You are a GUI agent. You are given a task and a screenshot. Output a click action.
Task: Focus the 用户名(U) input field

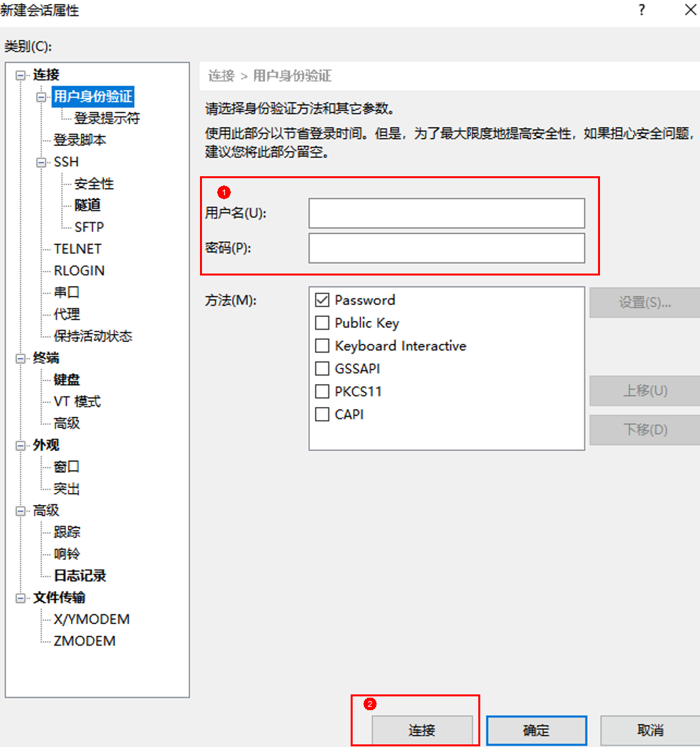tap(447, 214)
